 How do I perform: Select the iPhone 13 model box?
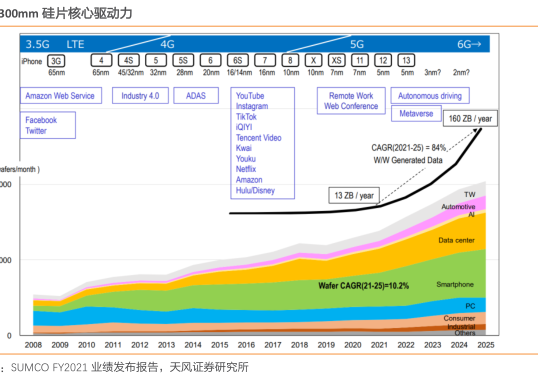click(x=406, y=60)
